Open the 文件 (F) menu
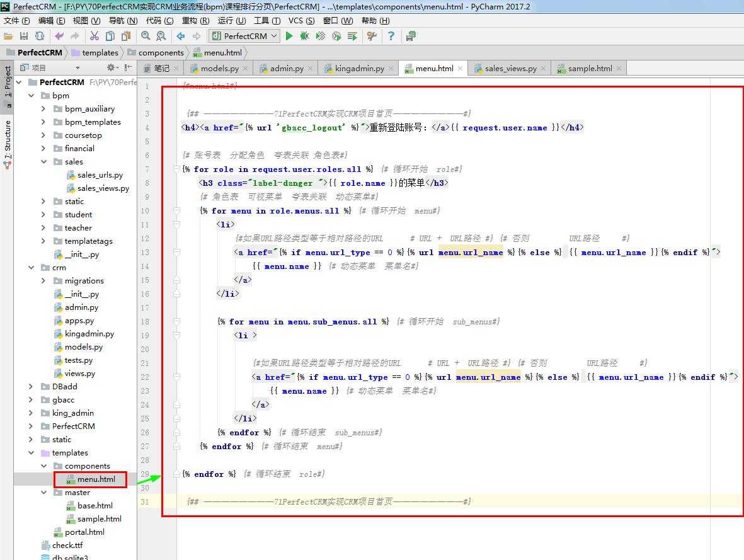This screenshot has height=560, width=744. tap(16, 20)
